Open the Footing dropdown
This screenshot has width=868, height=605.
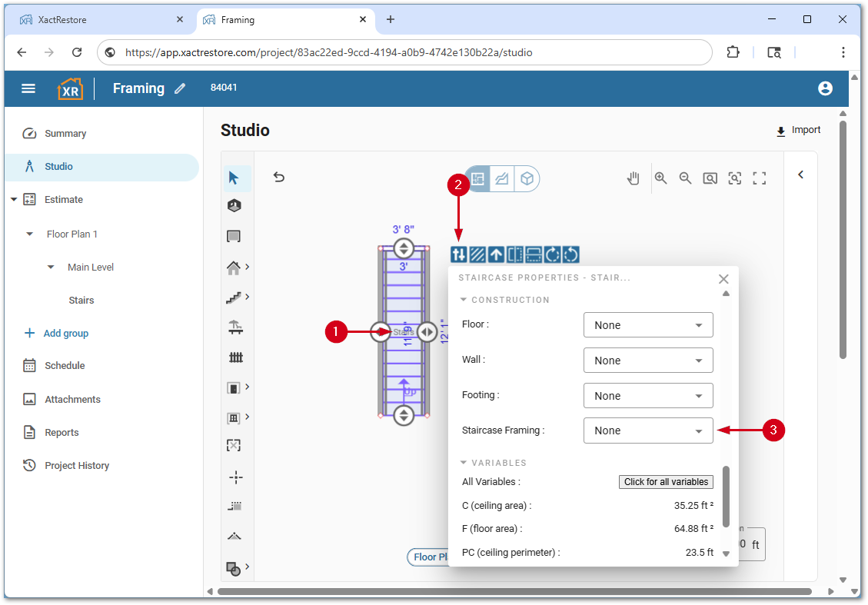[x=648, y=396]
